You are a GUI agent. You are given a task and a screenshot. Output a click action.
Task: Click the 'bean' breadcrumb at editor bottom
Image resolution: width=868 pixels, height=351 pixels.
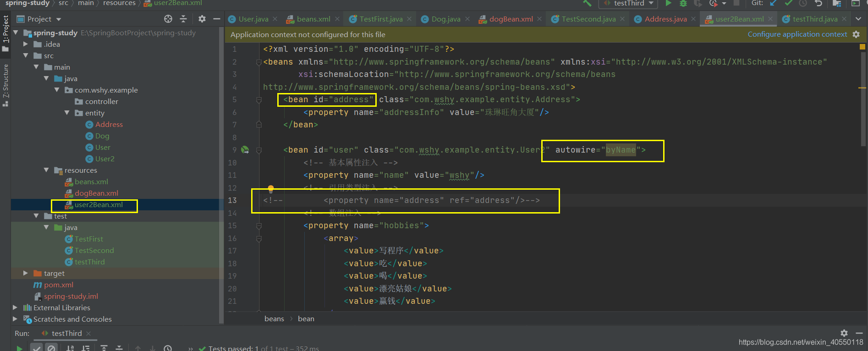[306, 319]
